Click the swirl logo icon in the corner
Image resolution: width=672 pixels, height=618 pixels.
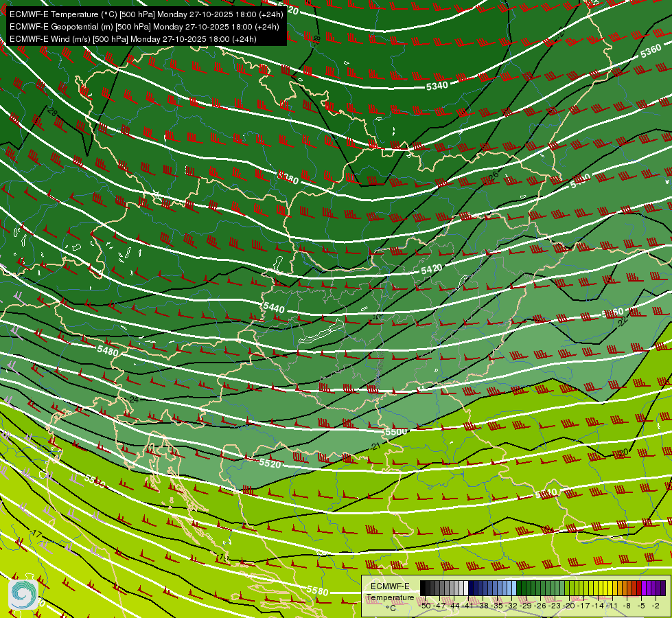point(23,595)
